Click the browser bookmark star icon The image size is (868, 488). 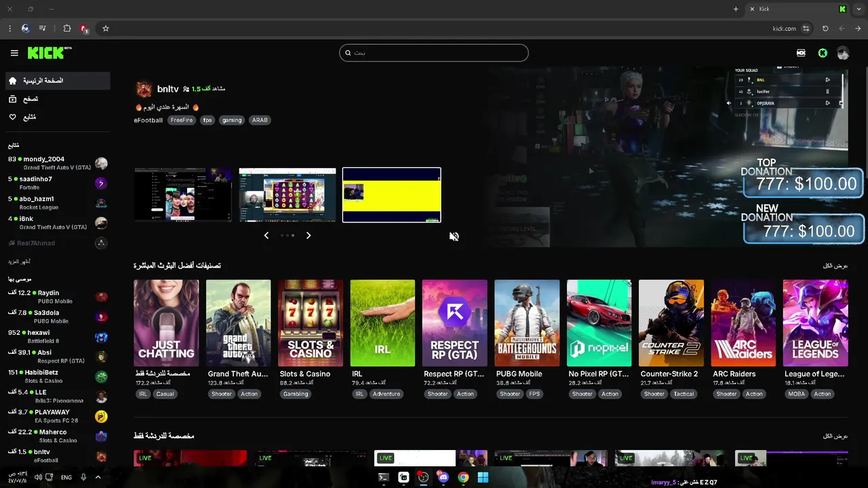pyautogui.click(x=106, y=28)
